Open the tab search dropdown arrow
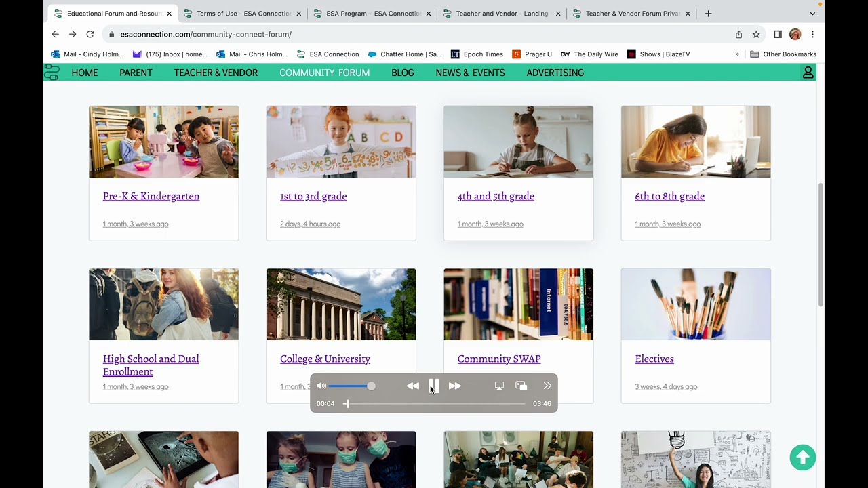Viewport: 868px width, 488px height. (812, 14)
